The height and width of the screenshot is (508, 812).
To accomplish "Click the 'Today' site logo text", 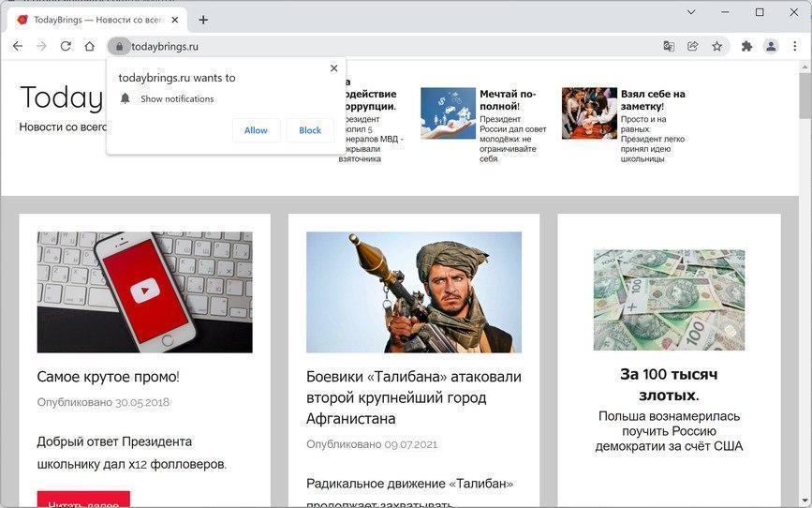I will coord(62,97).
